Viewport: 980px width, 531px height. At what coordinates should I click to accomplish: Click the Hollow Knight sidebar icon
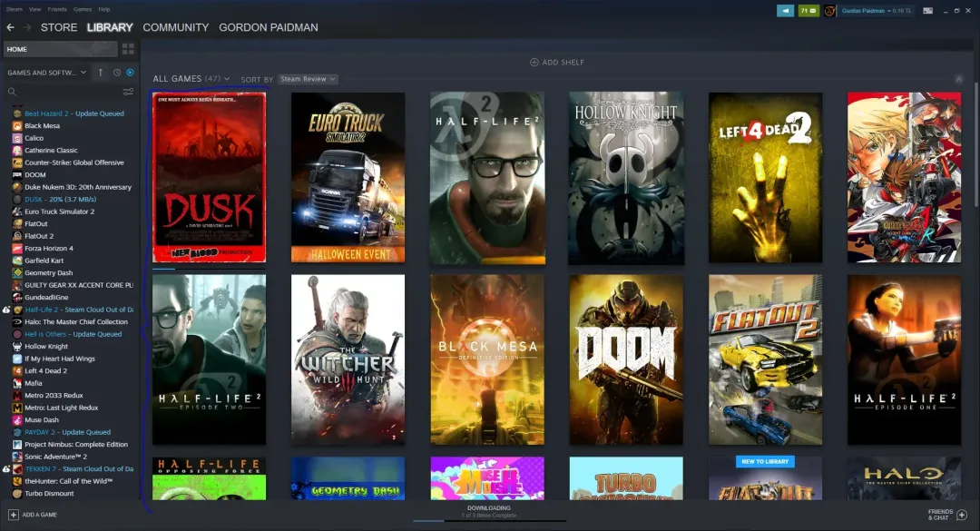coord(17,347)
